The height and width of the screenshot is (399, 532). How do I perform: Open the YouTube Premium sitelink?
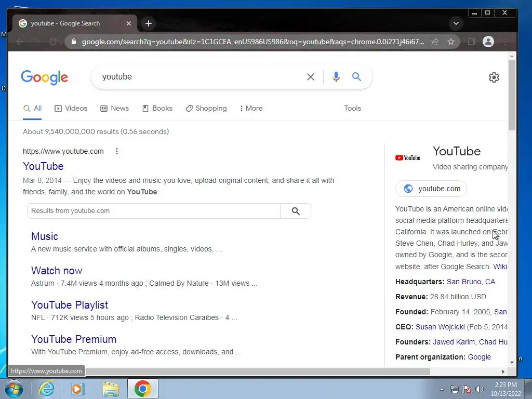pos(74,339)
